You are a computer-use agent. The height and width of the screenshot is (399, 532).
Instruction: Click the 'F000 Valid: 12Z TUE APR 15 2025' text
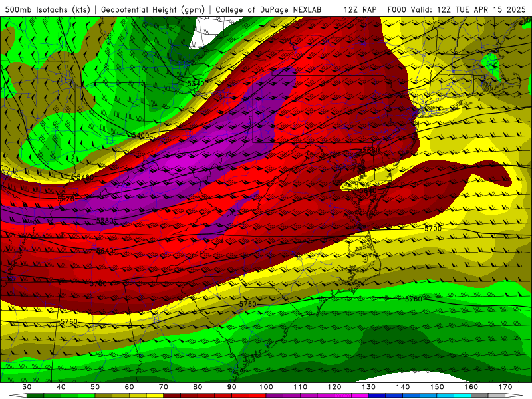[x=456, y=9]
